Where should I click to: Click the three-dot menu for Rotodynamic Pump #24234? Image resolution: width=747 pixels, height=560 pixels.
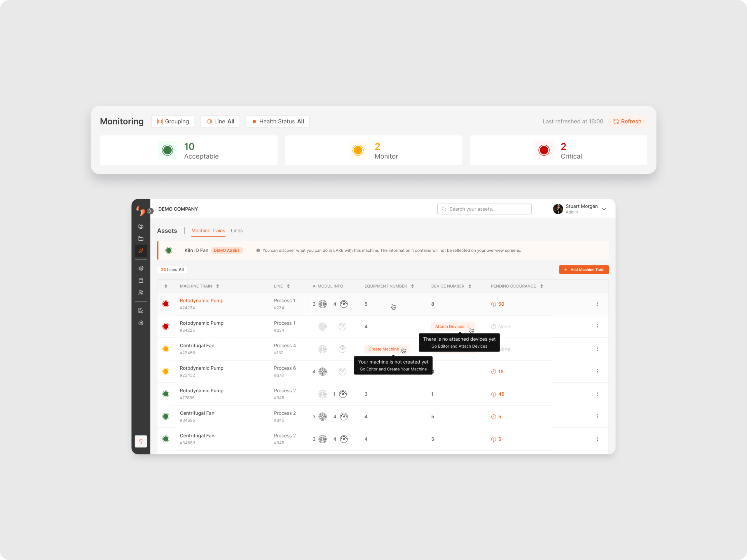[x=598, y=304]
